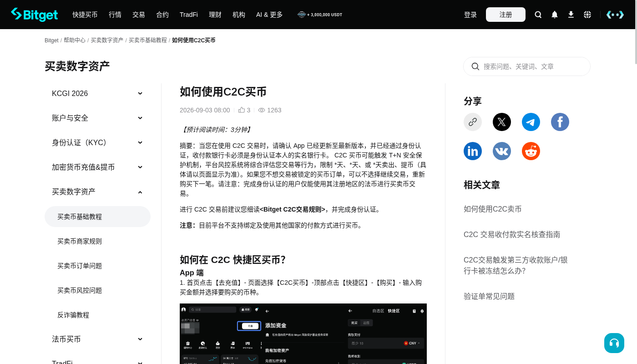Go to Bitget in breadcrumb
Screen dimensions: 637x364
coord(51,40)
